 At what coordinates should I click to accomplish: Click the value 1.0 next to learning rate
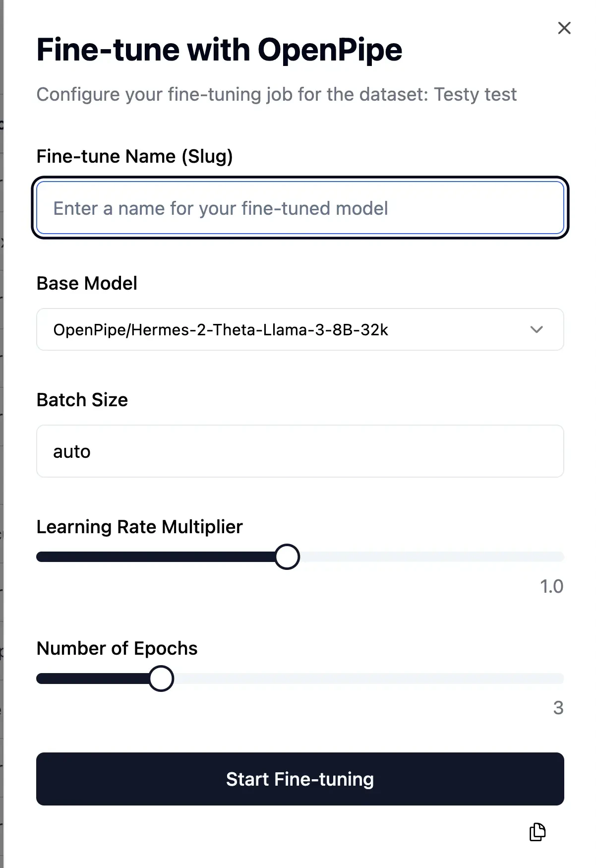click(x=551, y=586)
